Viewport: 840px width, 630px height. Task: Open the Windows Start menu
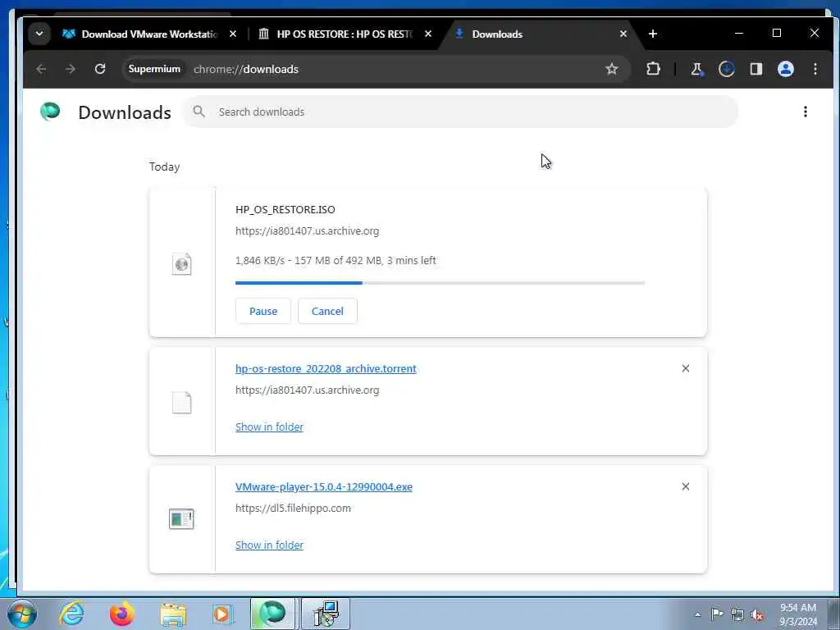[x=22, y=614]
